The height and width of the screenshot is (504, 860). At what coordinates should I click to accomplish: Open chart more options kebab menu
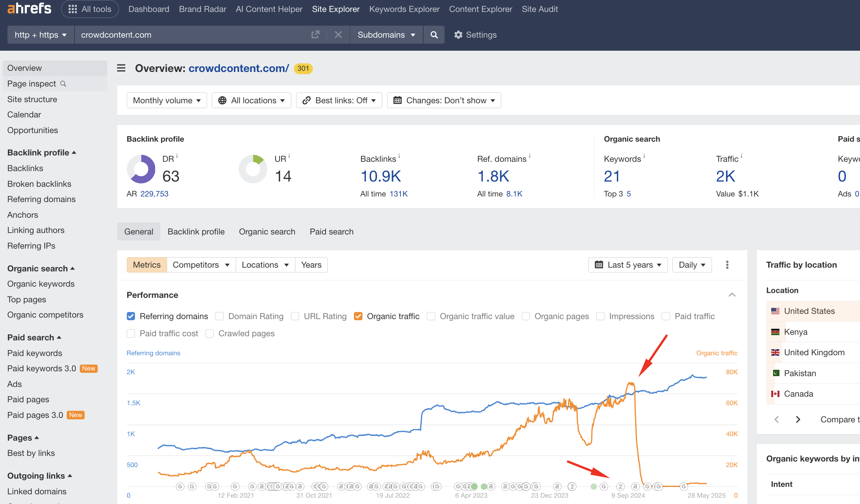pos(727,265)
